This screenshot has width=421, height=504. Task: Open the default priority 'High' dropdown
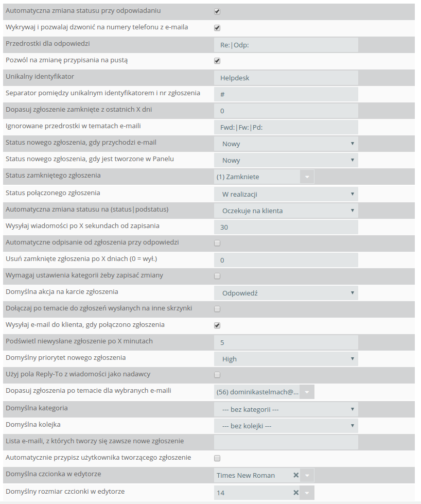click(286, 359)
